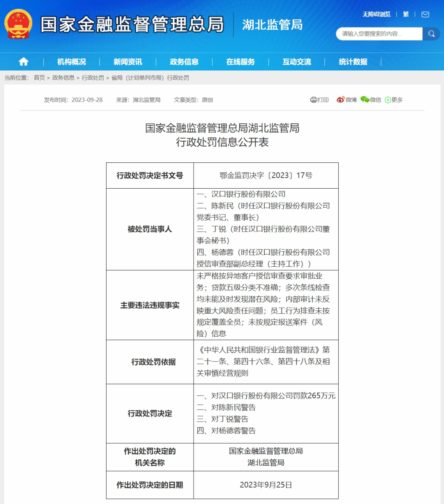
Task: Click the home icon in navigation bar
Action: (23, 62)
